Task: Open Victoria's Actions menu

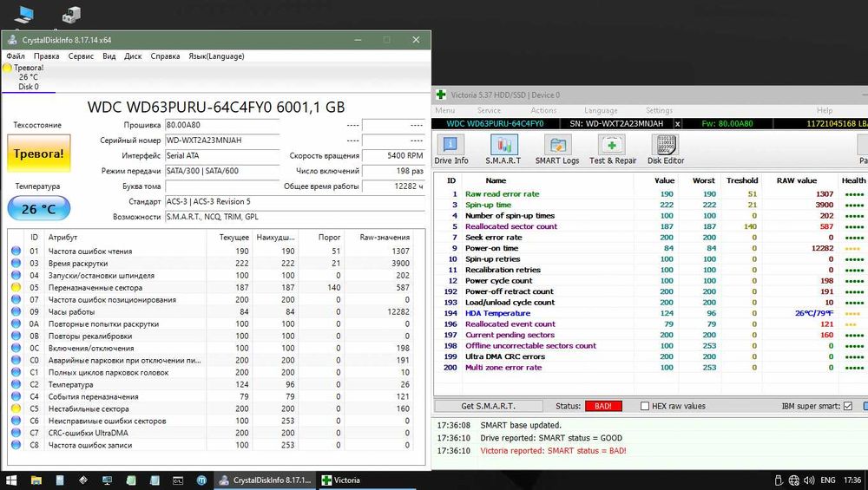Action: pyautogui.click(x=543, y=110)
